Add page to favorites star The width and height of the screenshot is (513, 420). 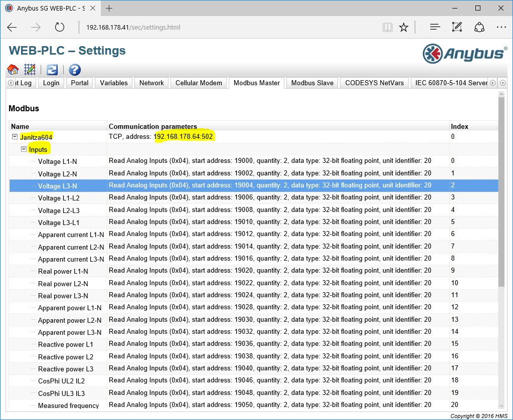click(x=404, y=27)
